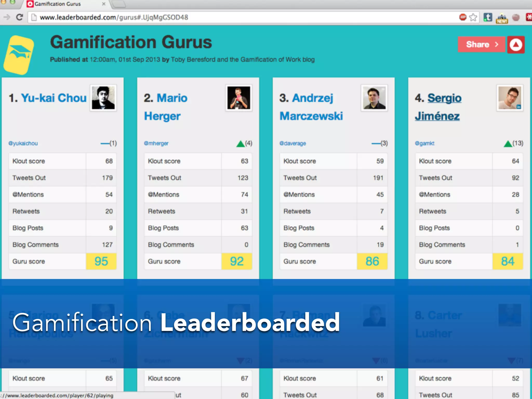Click Yu-kai Chou's Klout score 68
The height and width of the screenshot is (399, 532).
(x=109, y=161)
